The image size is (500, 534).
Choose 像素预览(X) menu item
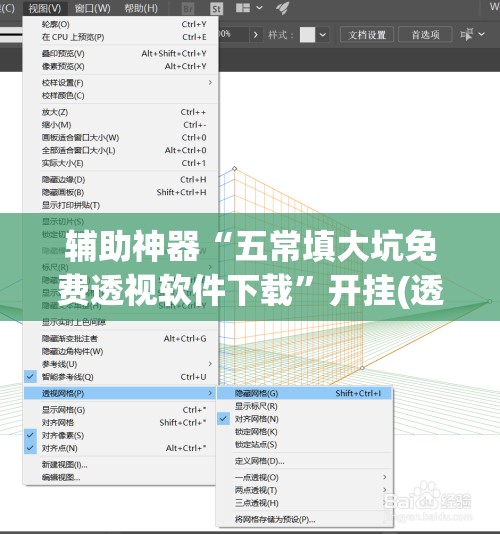coord(120,66)
